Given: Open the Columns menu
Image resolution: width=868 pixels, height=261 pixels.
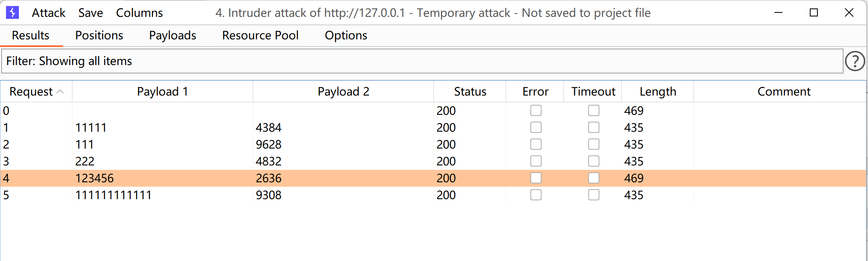Looking at the screenshot, I should (x=139, y=13).
